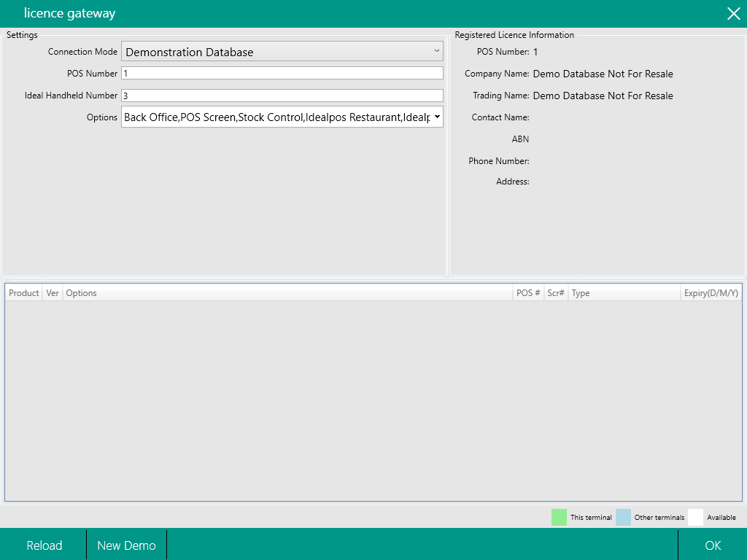Expand the Options dropdown list

tap(436, 117)
